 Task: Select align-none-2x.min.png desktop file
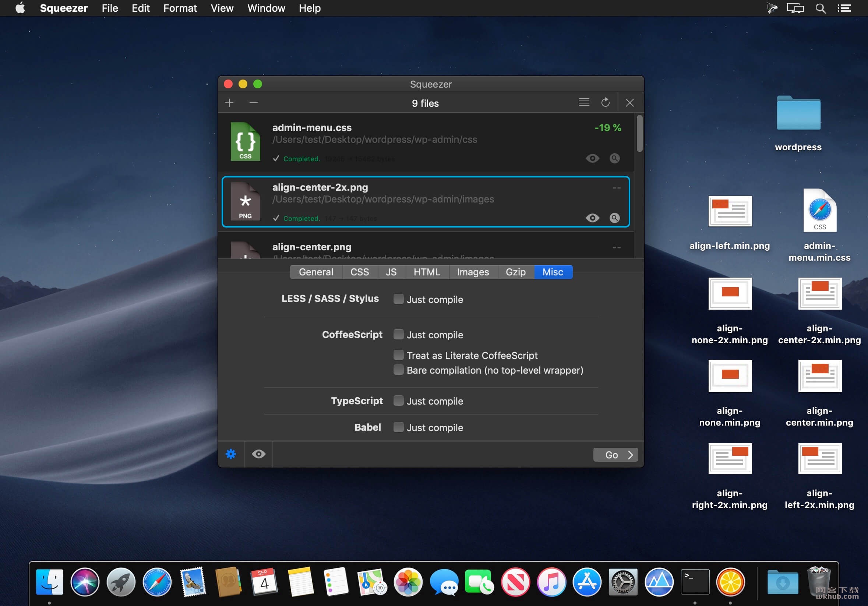click(x=730, y=294)
